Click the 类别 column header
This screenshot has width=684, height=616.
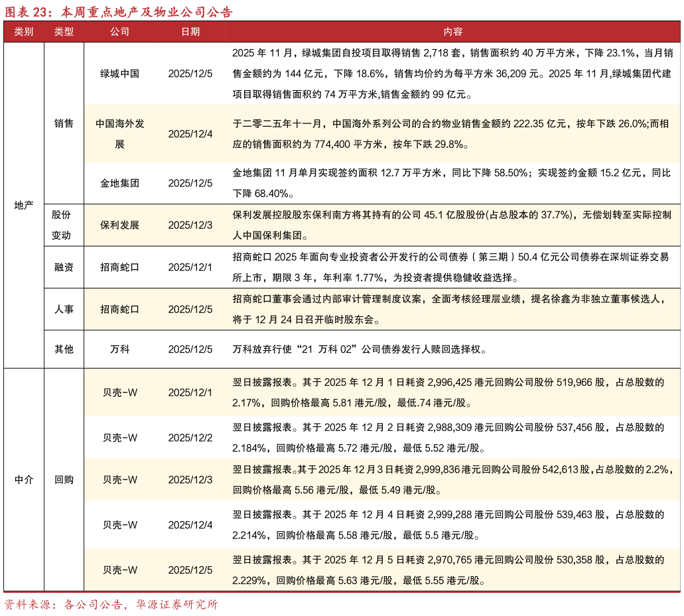24,31
